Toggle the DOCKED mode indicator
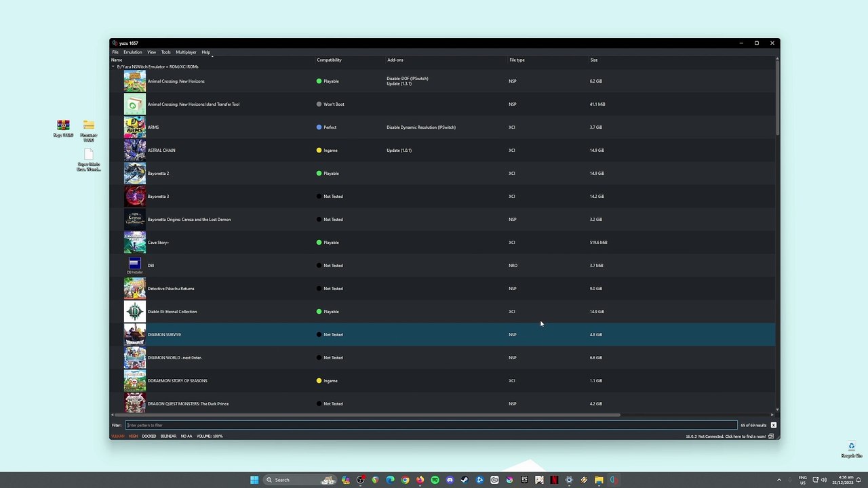868x488 pixels. point(149,436)
